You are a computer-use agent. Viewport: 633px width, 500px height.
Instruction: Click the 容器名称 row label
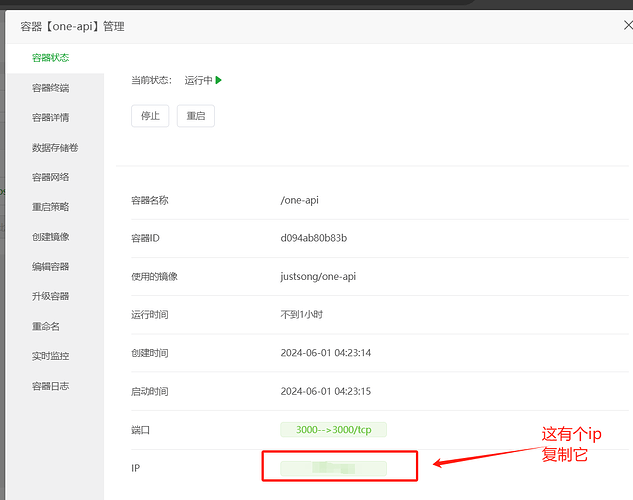point(150,200)
